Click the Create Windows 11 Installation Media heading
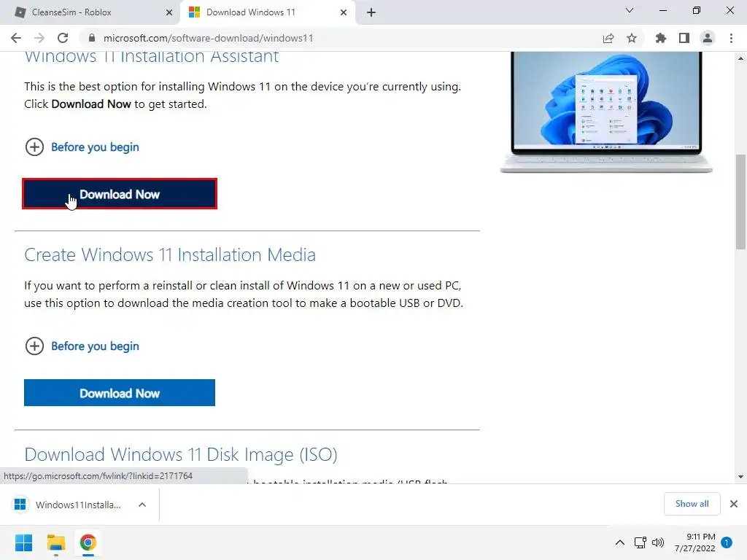Image resolution: width=747 pixels, height=560 pixels. pos(170,254)
